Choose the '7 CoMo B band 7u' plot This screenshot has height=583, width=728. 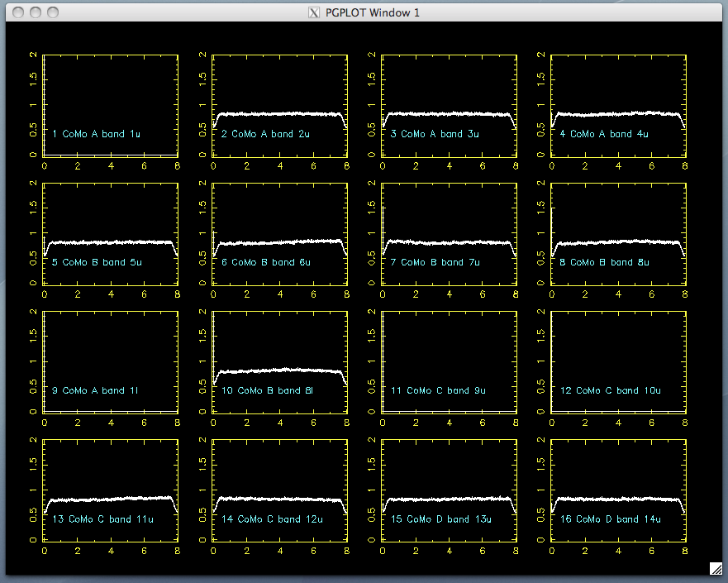[x=450, y=233]
